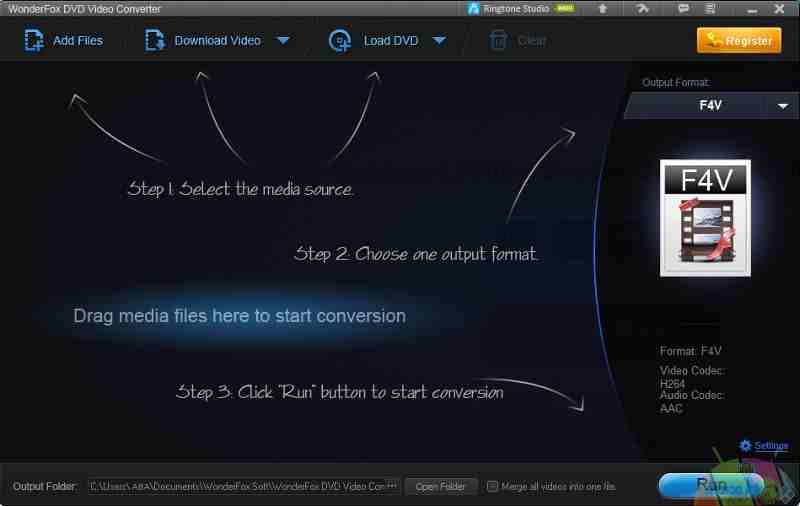
Task: Click the Load DVD button
Action: 373,40
